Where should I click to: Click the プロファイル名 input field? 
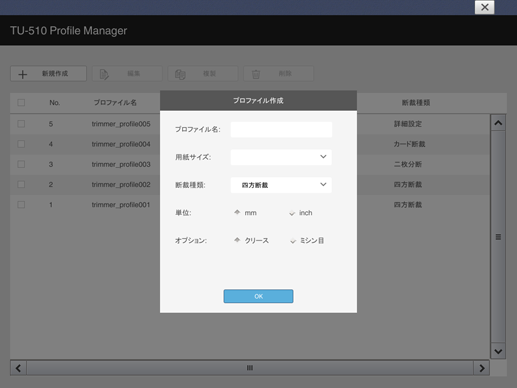tap(281, 129)
